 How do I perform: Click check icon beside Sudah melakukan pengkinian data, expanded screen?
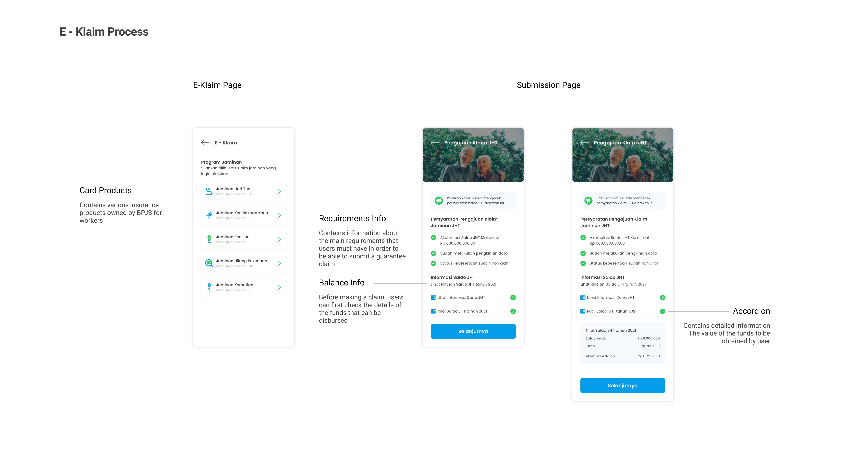[583, 253]
